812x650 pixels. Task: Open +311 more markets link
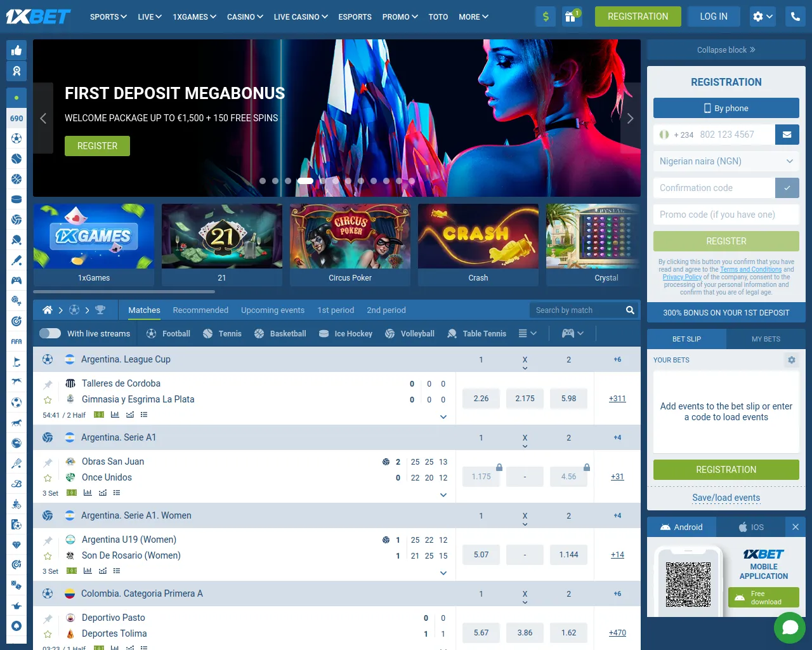click(x=617, y=399)
